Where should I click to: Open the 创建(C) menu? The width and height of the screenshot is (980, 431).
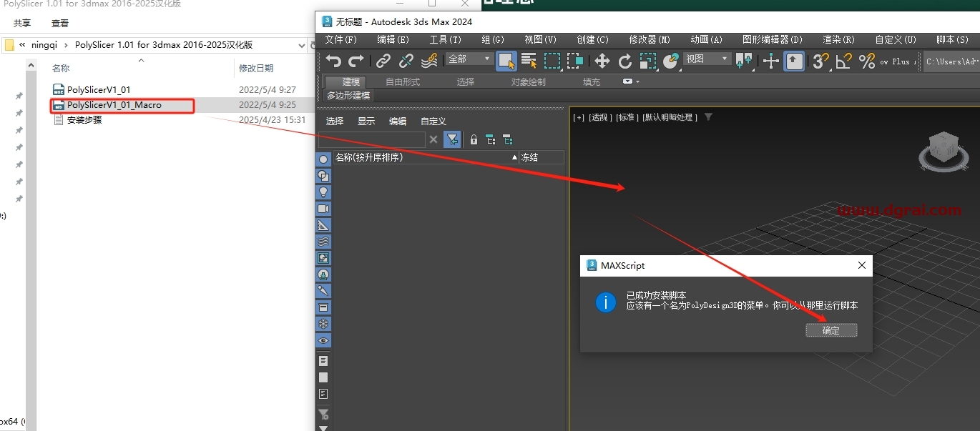[x=592, y=39]
